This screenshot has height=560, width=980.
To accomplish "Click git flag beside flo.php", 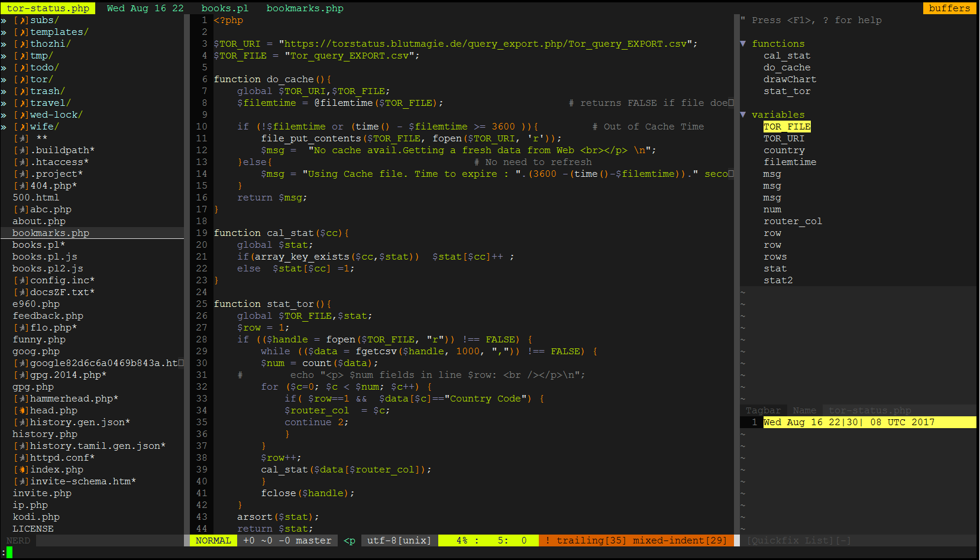I will click(21, 328).
